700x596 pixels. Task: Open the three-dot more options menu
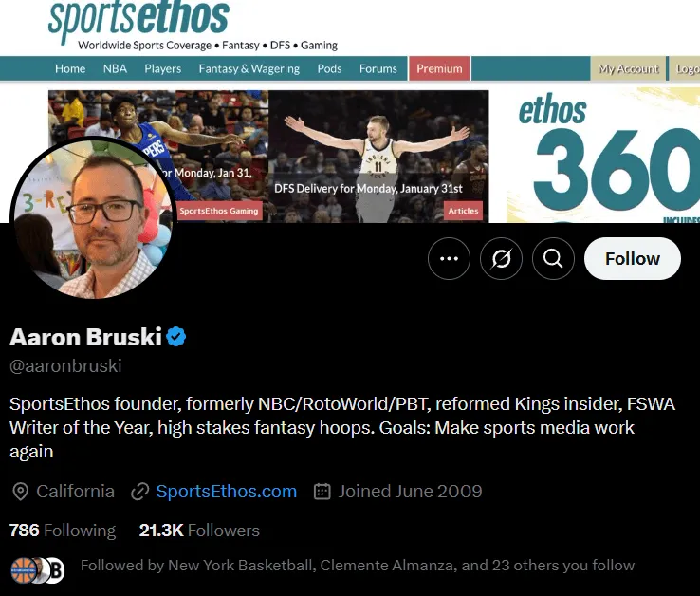pos(449,259)
